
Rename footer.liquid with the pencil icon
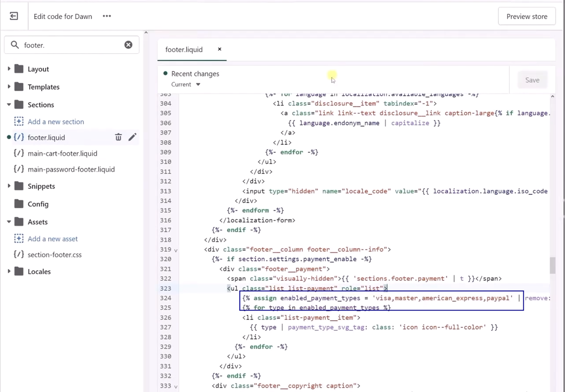pyautogui.click(x=132, y=137)
